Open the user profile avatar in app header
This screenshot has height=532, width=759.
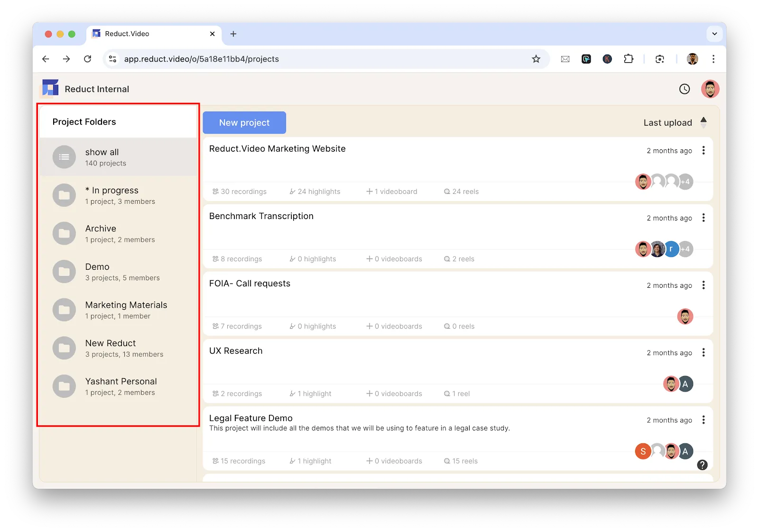[710, 89]
